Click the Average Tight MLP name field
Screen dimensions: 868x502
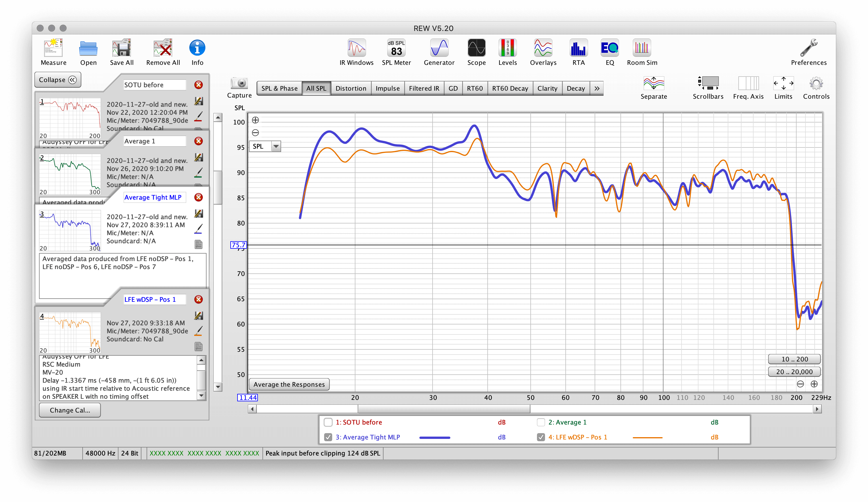pos(155,197)
